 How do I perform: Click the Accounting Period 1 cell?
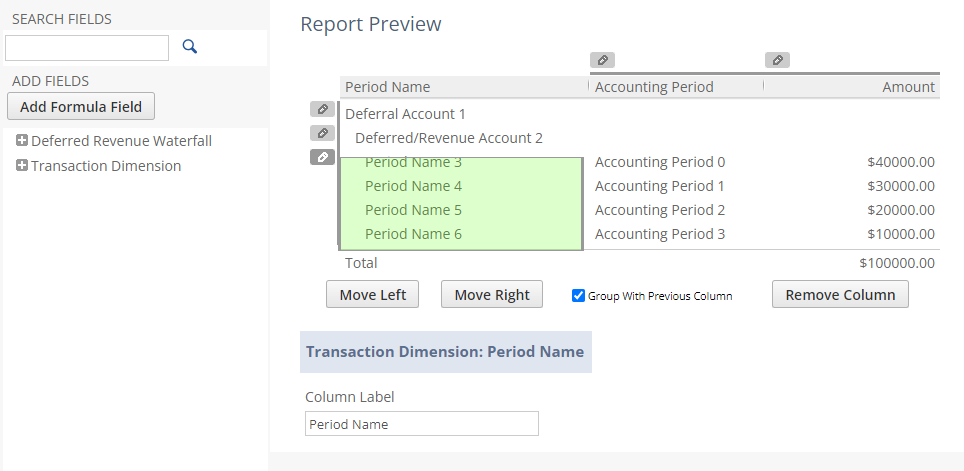(x=660, y=186)
